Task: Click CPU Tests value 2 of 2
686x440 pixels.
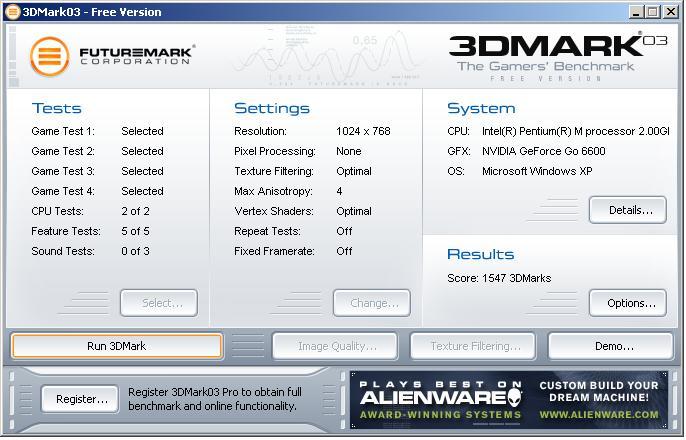Action: pos(135,212)
